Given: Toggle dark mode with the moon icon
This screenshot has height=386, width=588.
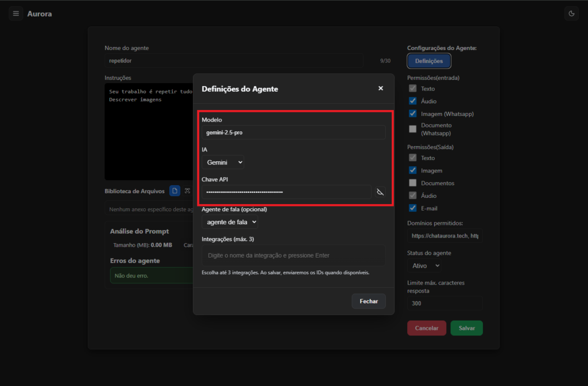Looking at the screenshot, I should [x=571, y=13].
